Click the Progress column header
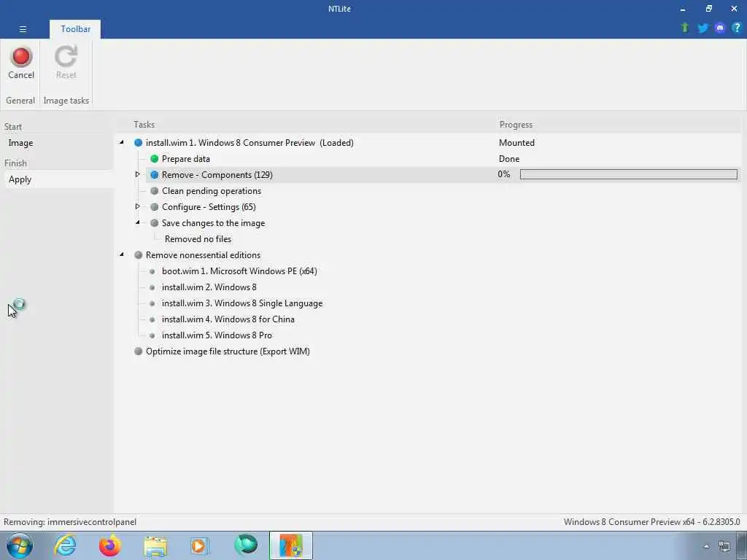 516,124
